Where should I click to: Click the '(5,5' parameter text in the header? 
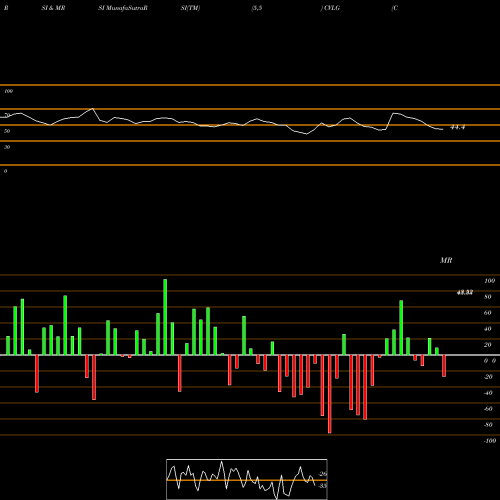click(x=257, y=8)
